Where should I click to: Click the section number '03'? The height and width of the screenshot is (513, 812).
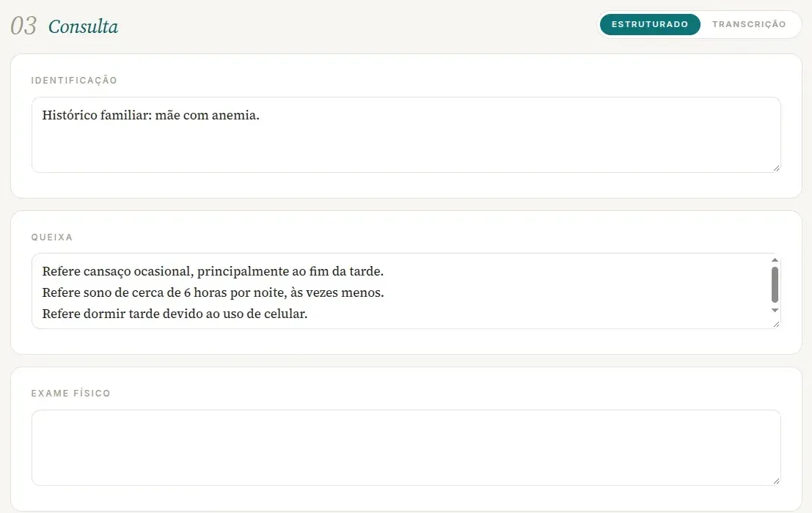click(x=23, y=26)
